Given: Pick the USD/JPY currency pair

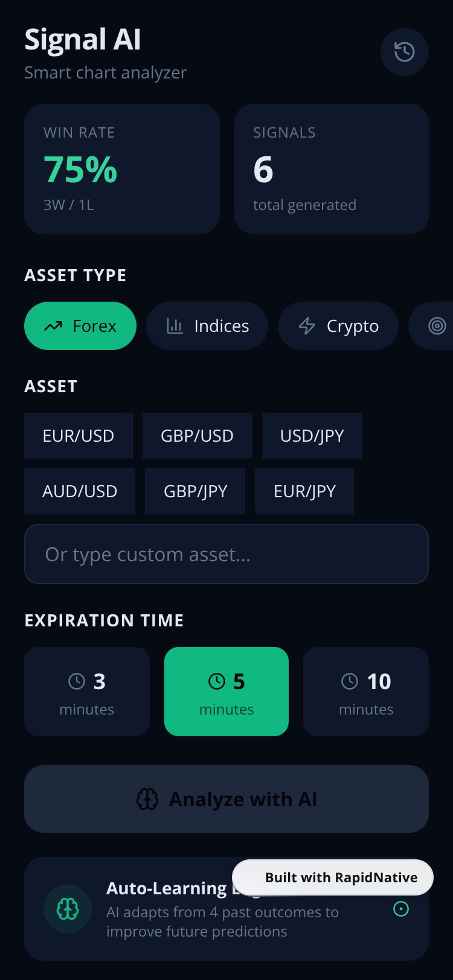Looking at the screenshot, I should click(312, 436).
